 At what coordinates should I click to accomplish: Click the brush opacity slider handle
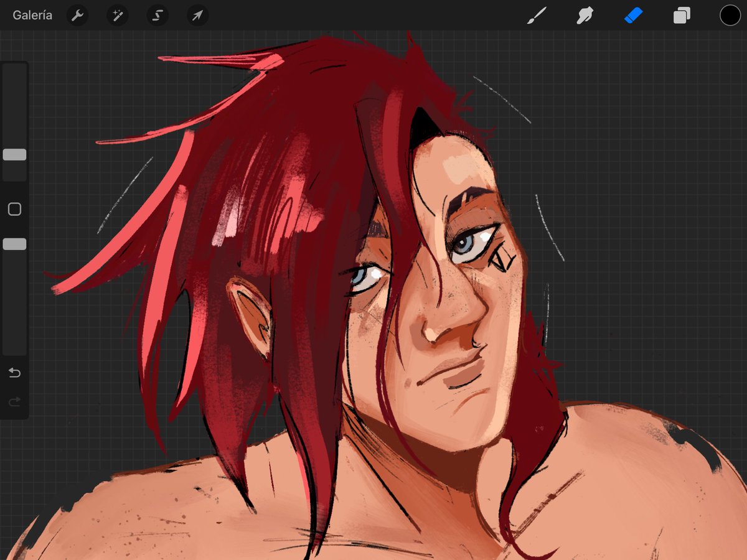coord(14,244)
